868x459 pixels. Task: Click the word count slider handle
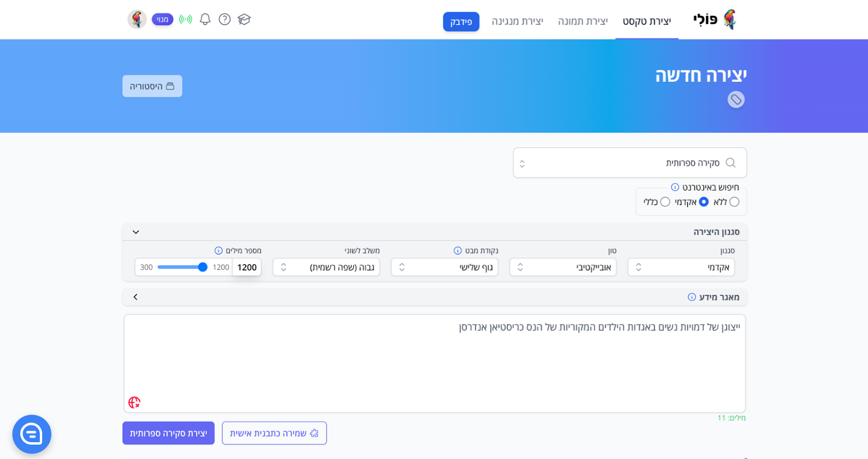tap(202, 267)
